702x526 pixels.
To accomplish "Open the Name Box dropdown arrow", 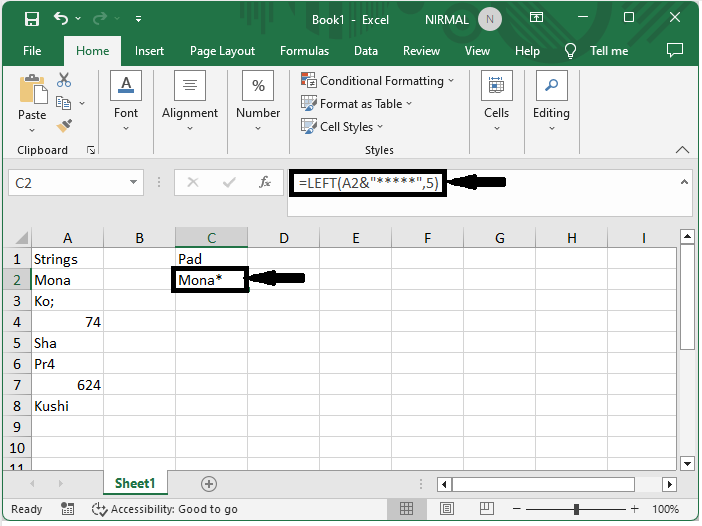I will [133, 182].
